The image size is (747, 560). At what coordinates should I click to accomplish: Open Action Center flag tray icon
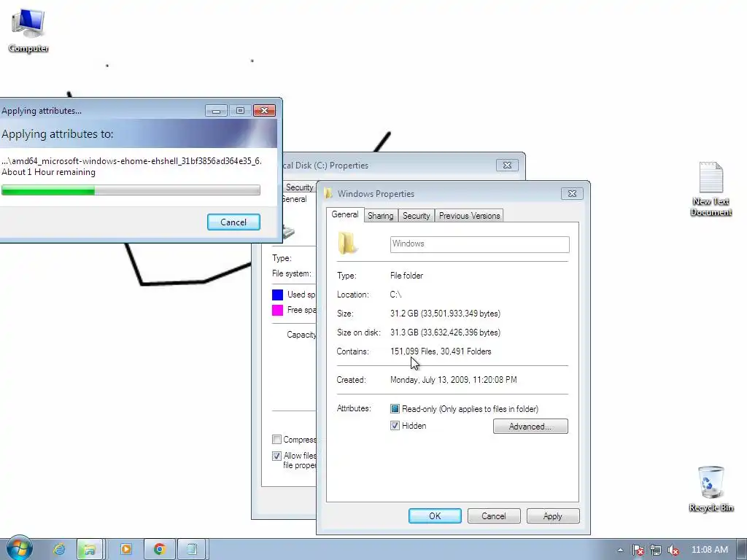[638, 550]
